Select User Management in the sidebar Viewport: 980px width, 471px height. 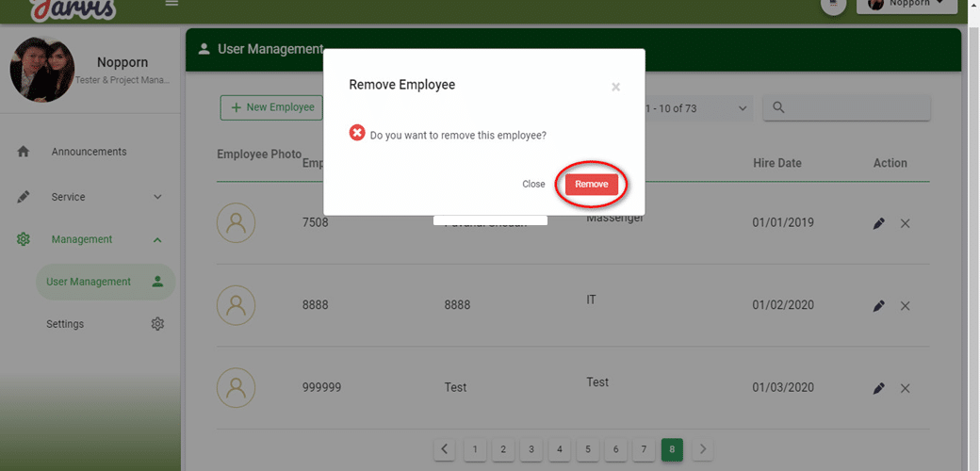coord(89,282)
